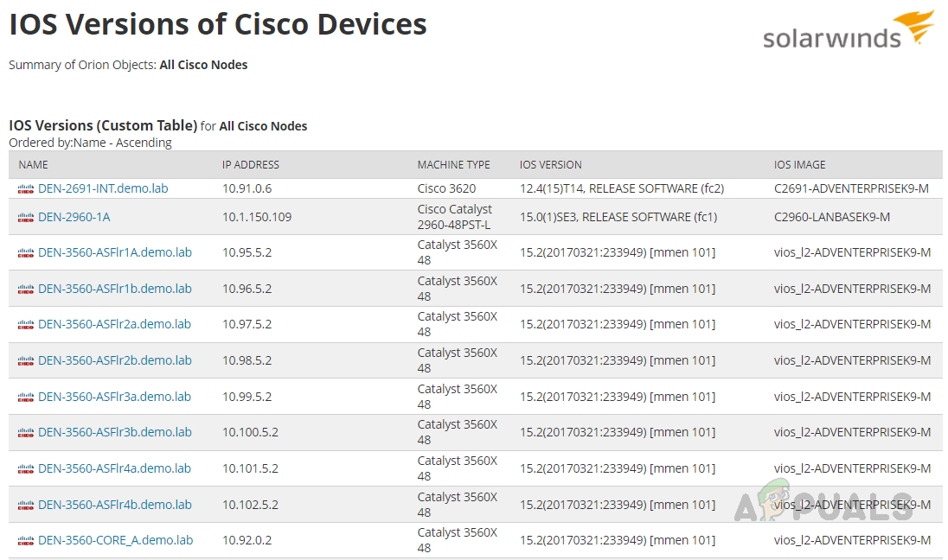This screenshot has height=560, width=948.
Task: Open DEN-3560-ASFlr1b.demo.lab node details
Action: (x=114, y=289)
